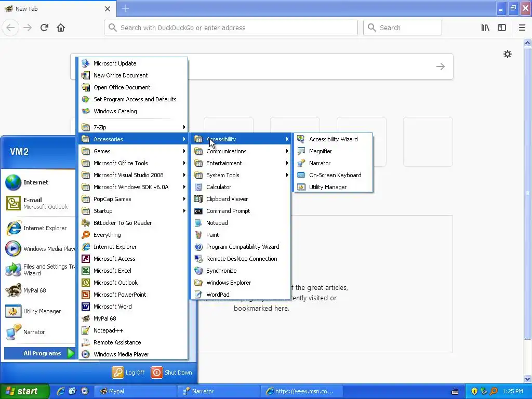Open the browser hamburger menu
Viewport: 532px width, 399px height.
[522, 28]
